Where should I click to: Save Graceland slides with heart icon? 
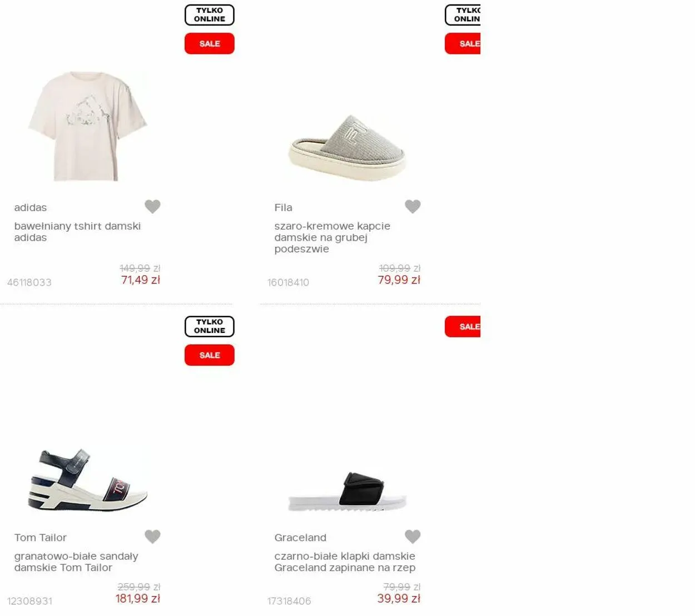[413, 536]
